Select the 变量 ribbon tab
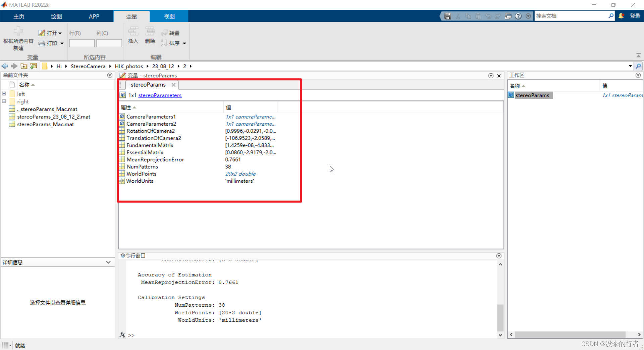 point(131,16)
